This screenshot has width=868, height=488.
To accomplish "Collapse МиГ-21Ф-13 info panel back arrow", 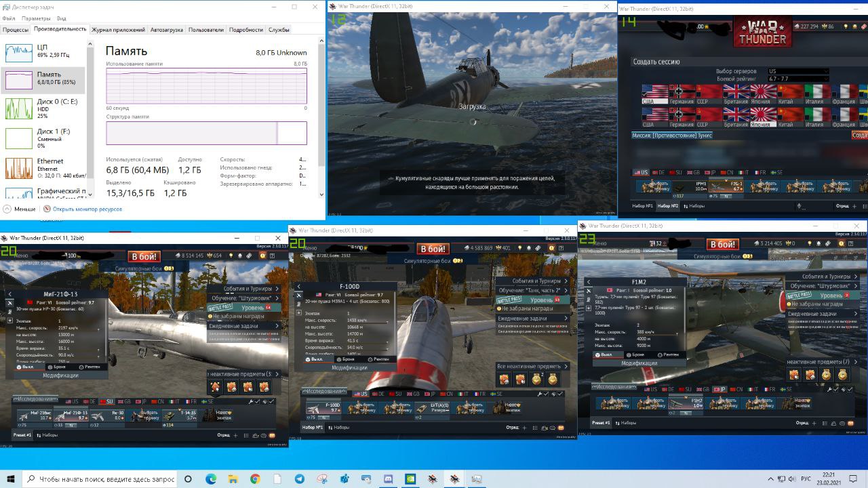I will tap(10, 294).
